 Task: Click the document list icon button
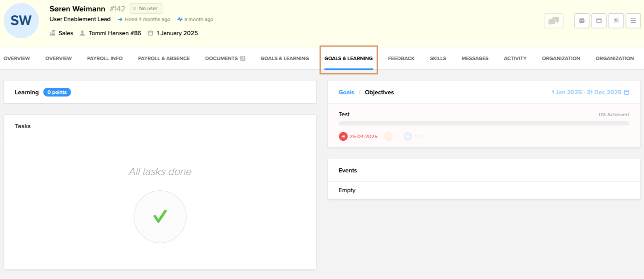click(616, 21)
